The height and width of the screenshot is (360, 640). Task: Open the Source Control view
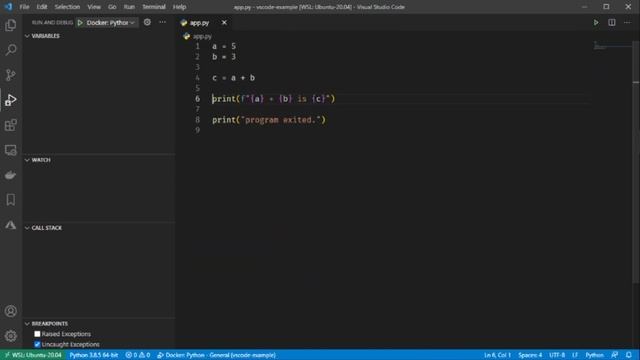[11, 75]
